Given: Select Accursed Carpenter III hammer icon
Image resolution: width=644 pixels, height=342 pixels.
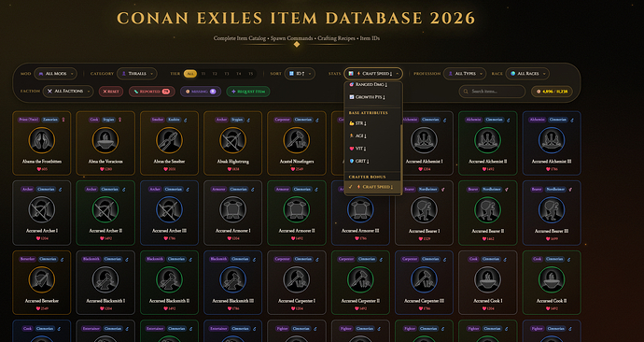Looking at the screenshot, I should tap(424, 279).
